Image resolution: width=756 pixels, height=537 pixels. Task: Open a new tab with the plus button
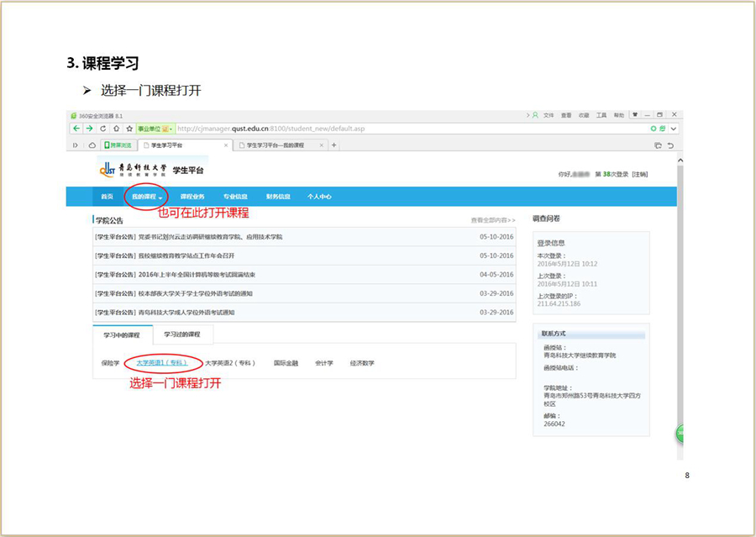(x=333, y=145)
